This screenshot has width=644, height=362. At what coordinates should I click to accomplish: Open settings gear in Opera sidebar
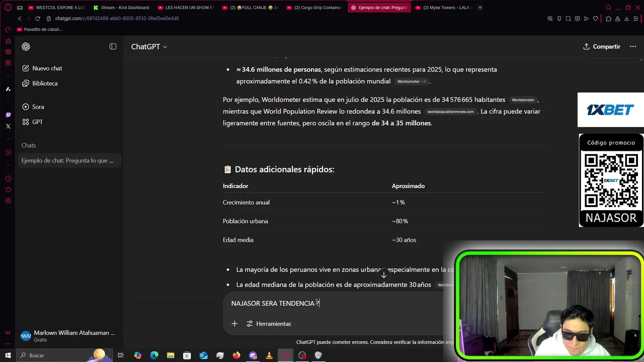[x=8, y=201]
